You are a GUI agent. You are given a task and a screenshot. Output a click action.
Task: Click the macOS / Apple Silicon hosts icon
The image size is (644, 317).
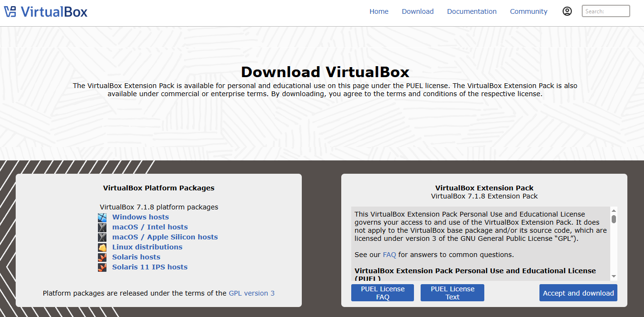(102, 238)
